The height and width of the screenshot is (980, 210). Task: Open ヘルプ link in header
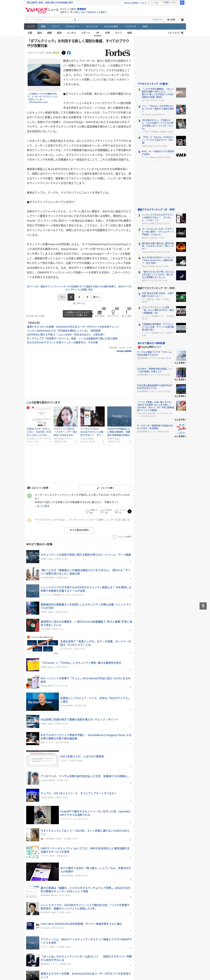click(143, 3)
